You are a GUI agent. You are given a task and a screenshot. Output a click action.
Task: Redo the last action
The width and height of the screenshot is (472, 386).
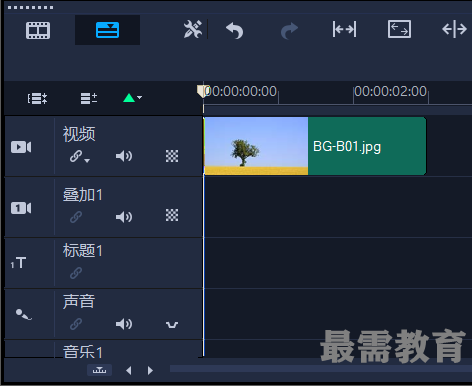point(289,30)
